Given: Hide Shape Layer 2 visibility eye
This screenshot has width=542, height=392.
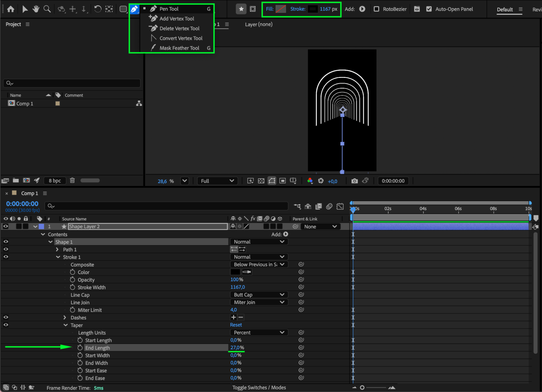Looking at the screenshot, I should pos(6,226).
